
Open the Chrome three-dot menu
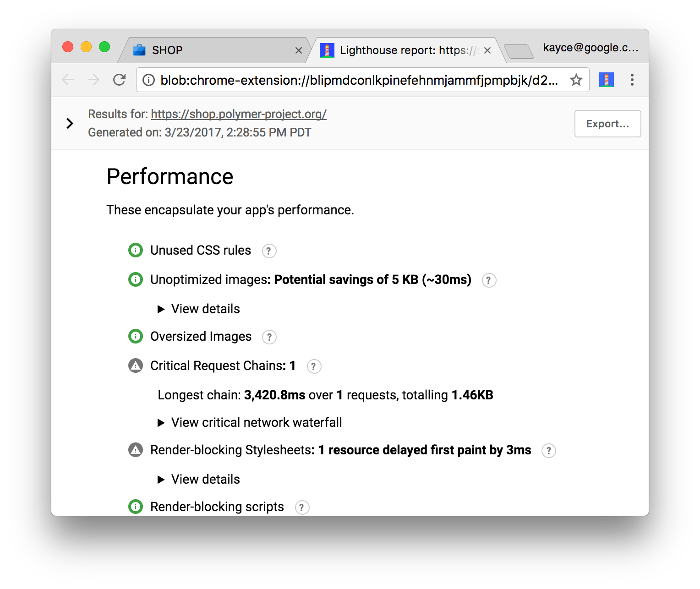632,80
